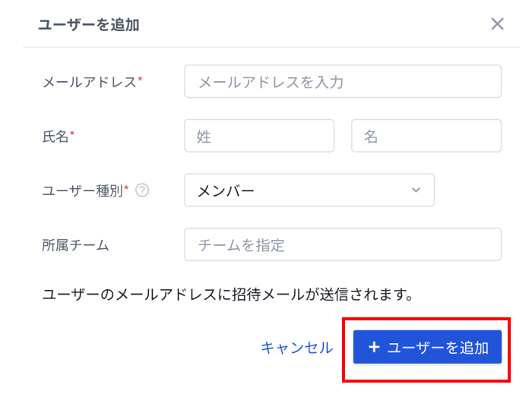The image size is (532, 394).
Task: Click the red asterisk beside ユーザー種別
Action: [x=126, y=188]
